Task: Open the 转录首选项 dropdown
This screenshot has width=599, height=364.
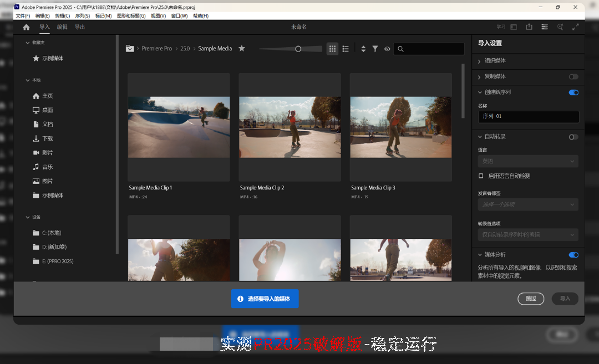Action: click(x=528, y=235)
